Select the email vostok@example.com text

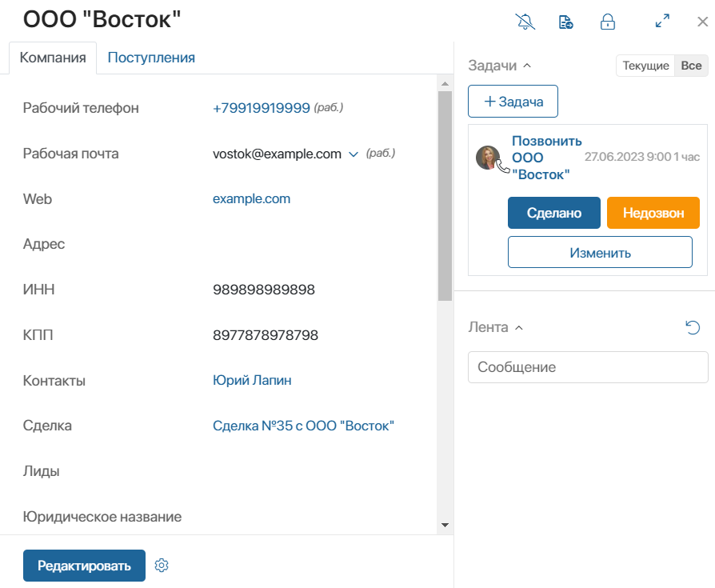pyautogui.click(x=277, y=154)
